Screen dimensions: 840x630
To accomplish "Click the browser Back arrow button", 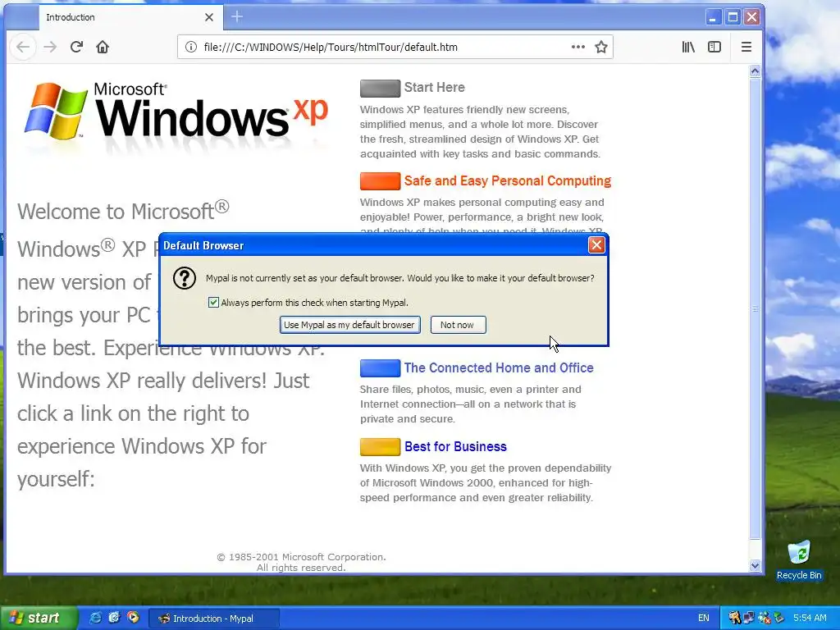I will [22, 47].
